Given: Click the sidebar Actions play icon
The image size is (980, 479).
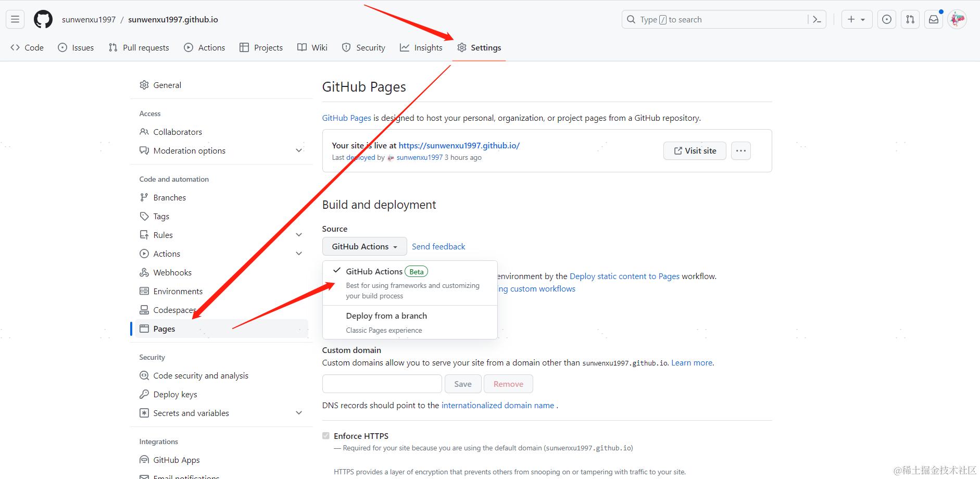Looking at the screenshot, I should tap(144, 254).
